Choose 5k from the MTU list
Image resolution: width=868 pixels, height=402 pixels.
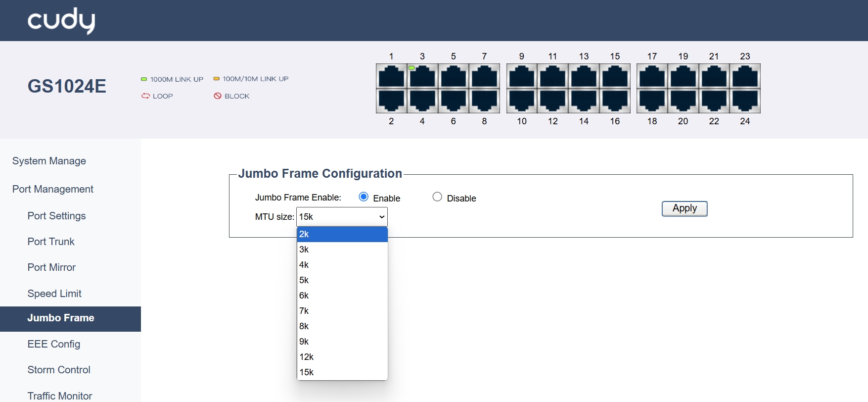[x=342, y=280]
